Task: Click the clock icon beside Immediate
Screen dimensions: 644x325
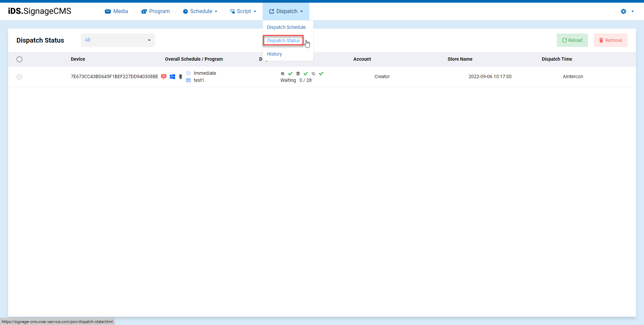Action: pyautogui.click(x=188, y=73)
